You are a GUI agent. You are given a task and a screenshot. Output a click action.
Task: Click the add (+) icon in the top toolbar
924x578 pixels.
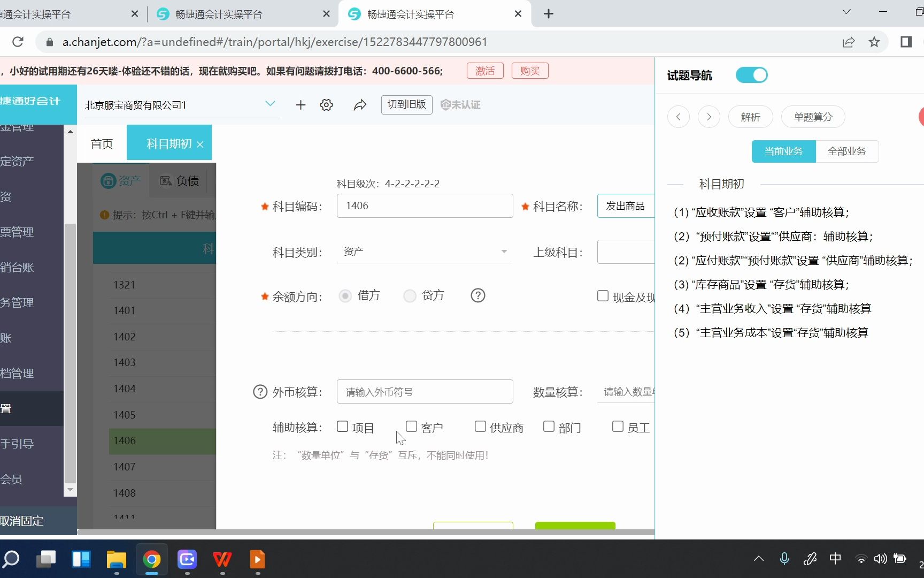point(301,105)
